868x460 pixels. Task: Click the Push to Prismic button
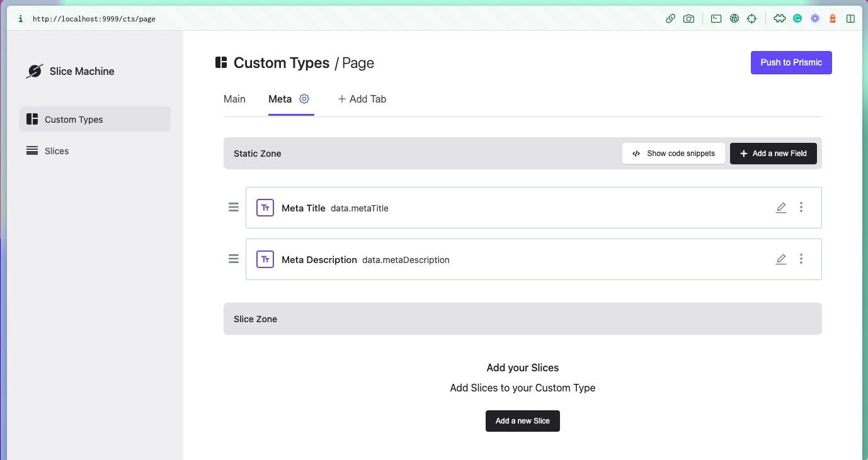(x=791, y=62)
